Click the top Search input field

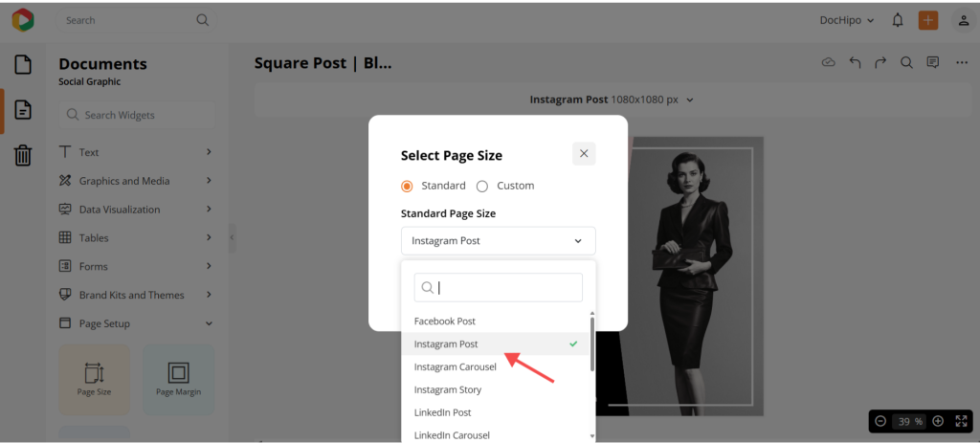tap(136, 20)
